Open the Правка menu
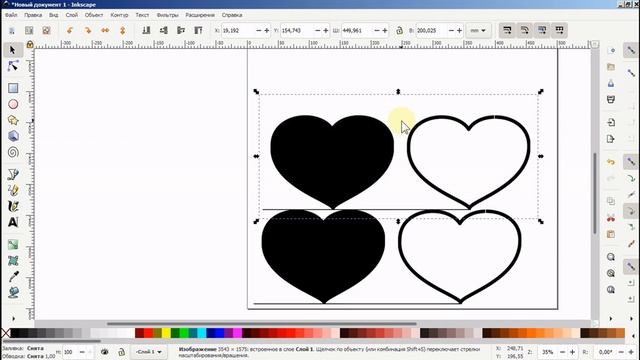The height and width of the screenshot is (360, 640). point(33,15)
